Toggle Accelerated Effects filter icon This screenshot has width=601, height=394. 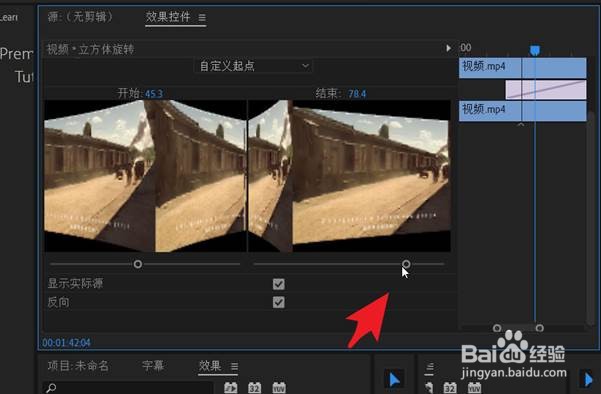click(x=231, y=388)
